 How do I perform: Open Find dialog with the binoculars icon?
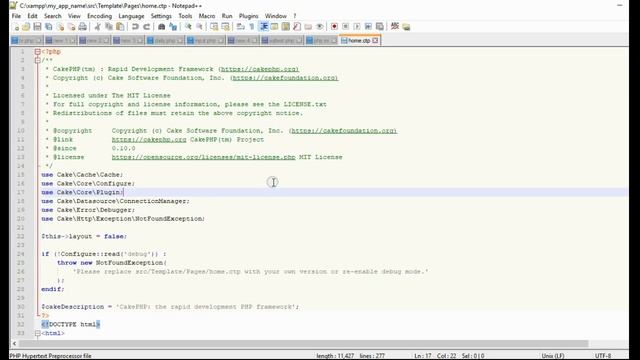click(x=162, y=27)
